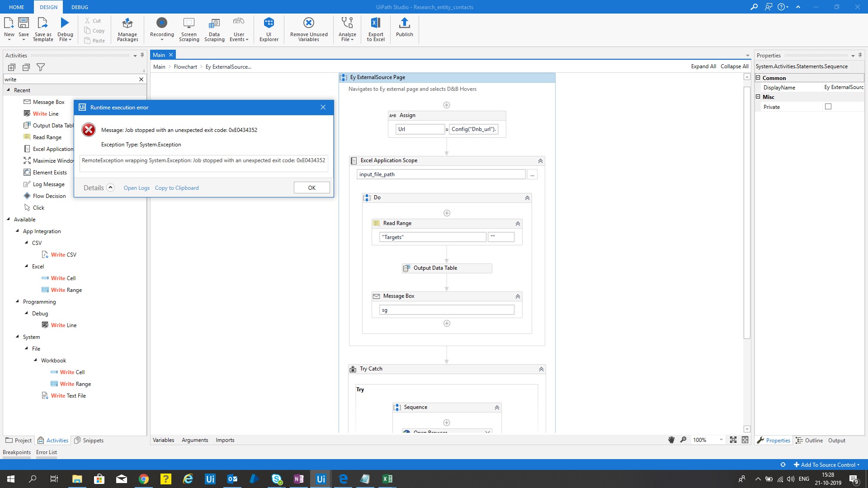868x488 pixels.
Task: Open Error List tab
Action: [47, 452]
